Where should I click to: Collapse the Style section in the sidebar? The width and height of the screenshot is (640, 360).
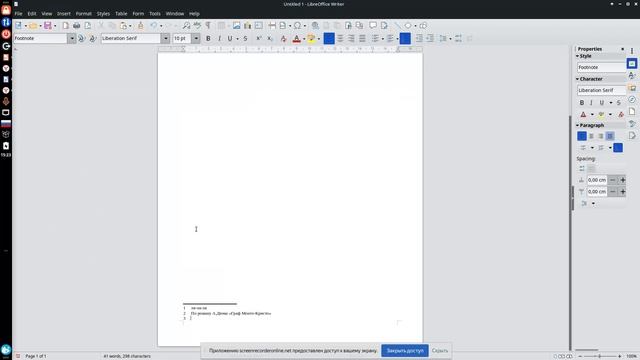pyautogui.click(x=578, y=56)
